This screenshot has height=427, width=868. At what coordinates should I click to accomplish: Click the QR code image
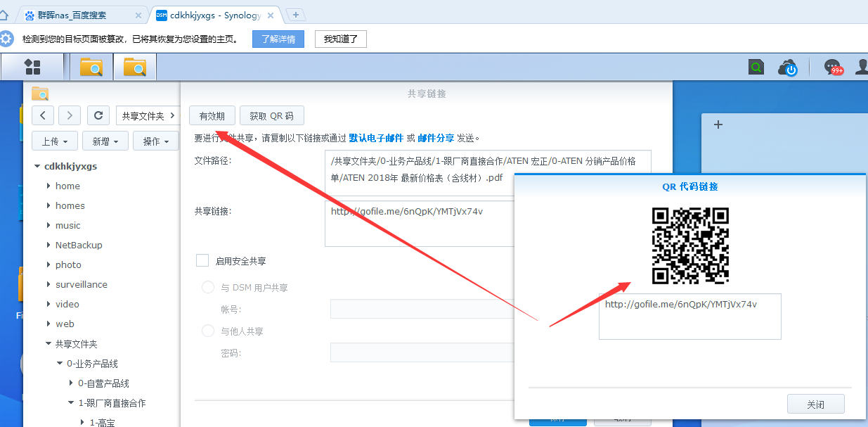point(690,245)
